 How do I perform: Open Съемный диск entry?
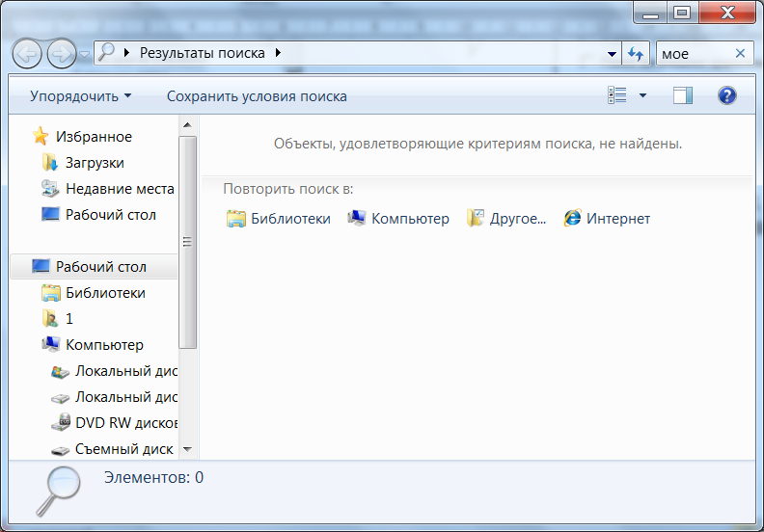tap(123, 449)
